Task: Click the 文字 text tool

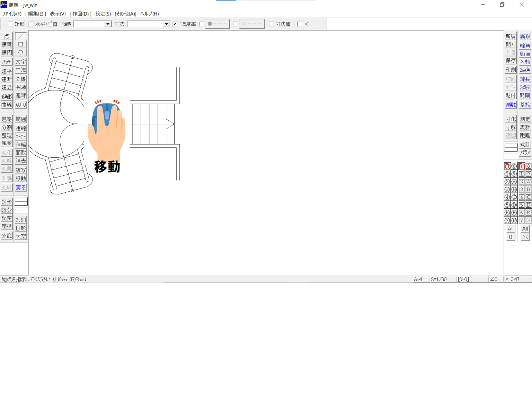Action: coord(21,62)
